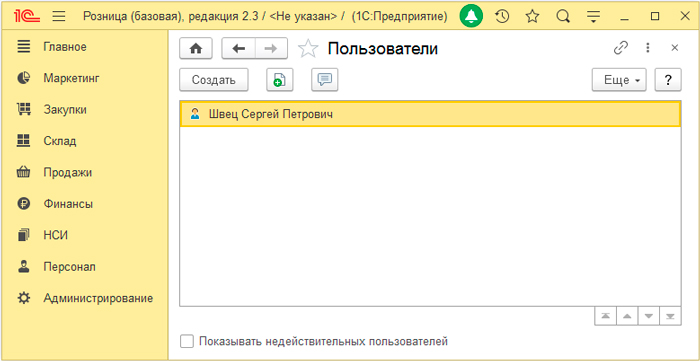700x361 pixels.
Task: Move up one row with the up triangle
Action: [x=627, y=316]
